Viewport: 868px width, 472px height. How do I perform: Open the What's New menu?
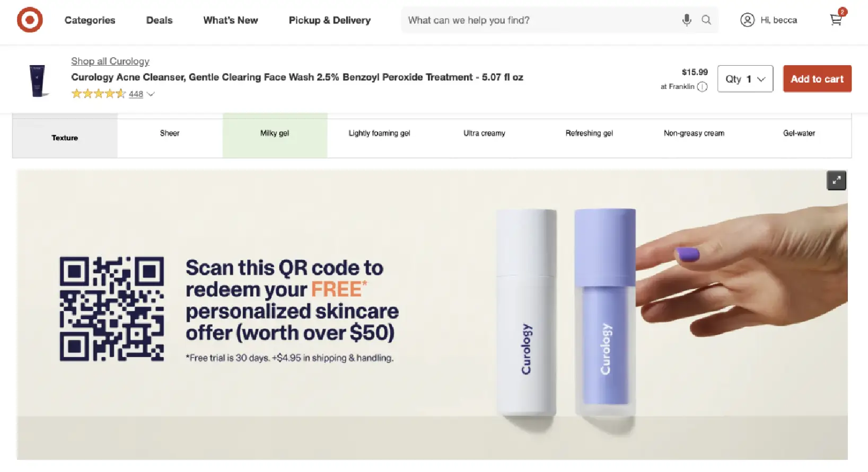tap(231, 20)
